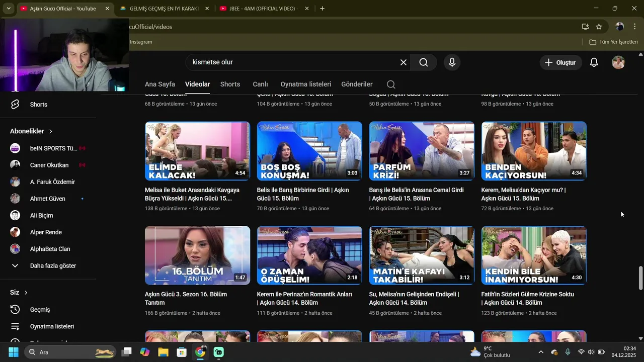
Task: Click the page vertical scrollbar thumb
Action: tap(640, 278)
